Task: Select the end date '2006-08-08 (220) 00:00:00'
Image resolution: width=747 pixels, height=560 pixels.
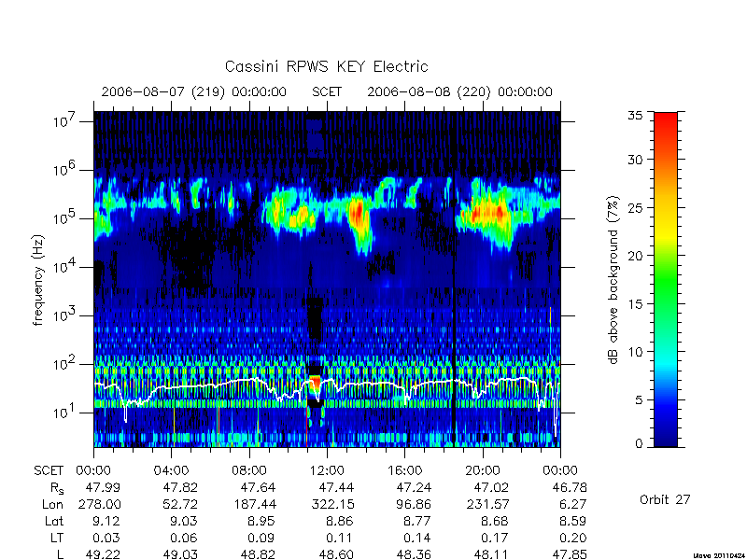Action: [x=459, y=91]
